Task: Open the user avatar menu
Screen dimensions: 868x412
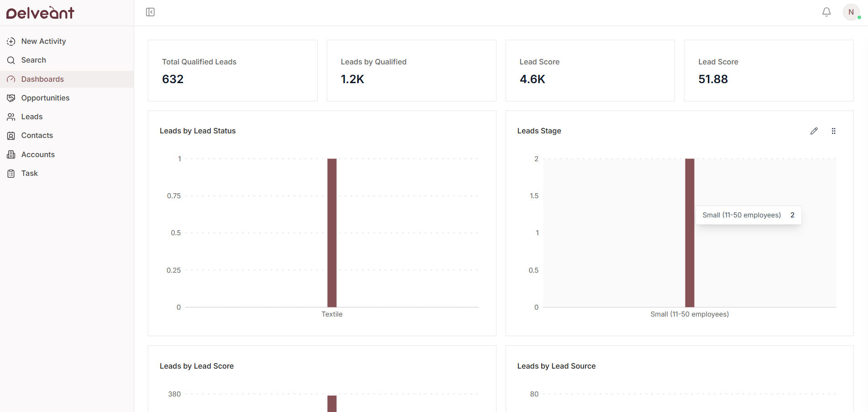Action: 851,12
